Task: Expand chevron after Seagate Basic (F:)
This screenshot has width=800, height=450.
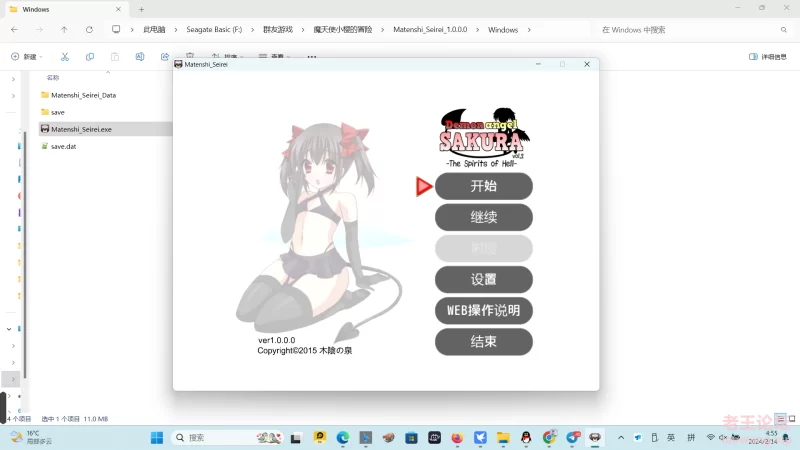Action: click(x=253, y=30)
